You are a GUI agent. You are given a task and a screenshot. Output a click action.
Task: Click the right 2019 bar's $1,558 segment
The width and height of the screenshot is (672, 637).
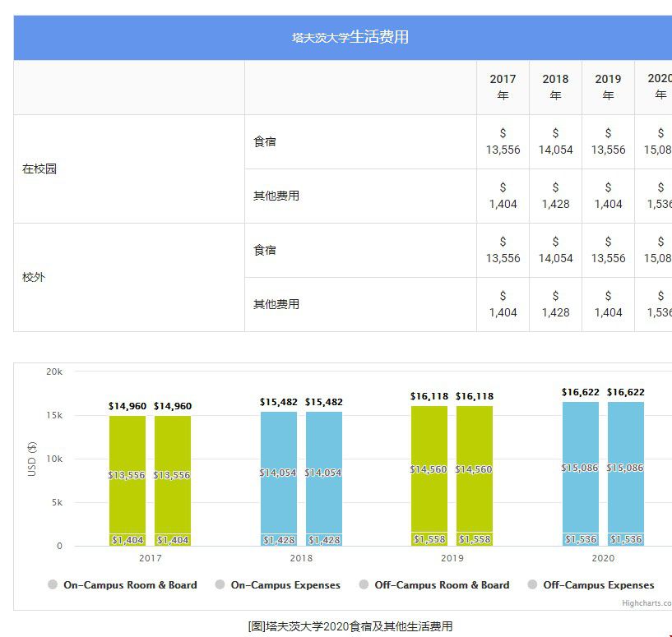click(475, 539)
